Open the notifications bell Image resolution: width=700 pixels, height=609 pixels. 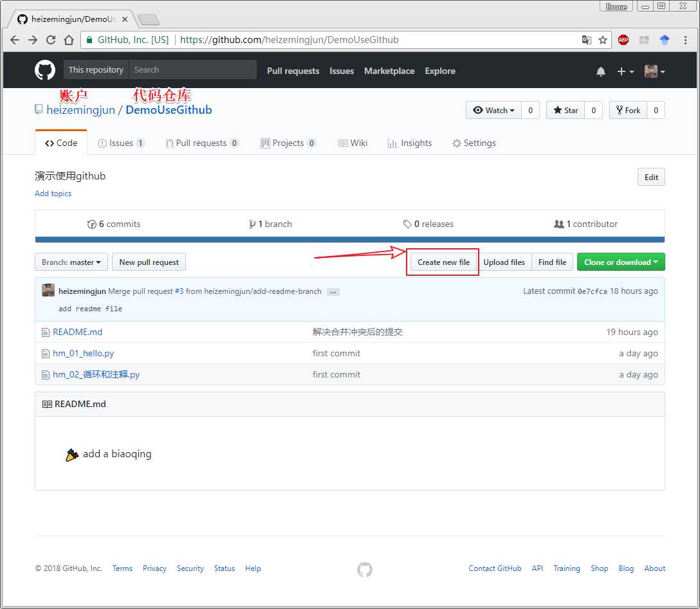pos(601,71)
